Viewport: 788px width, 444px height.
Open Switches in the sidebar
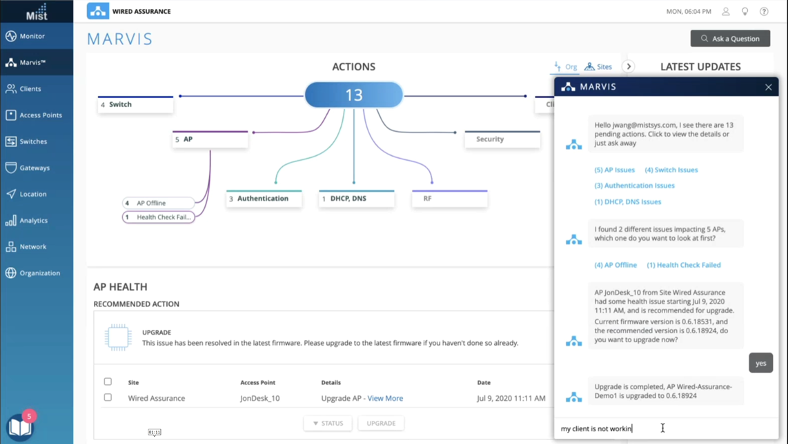click(x=33, y=141)
